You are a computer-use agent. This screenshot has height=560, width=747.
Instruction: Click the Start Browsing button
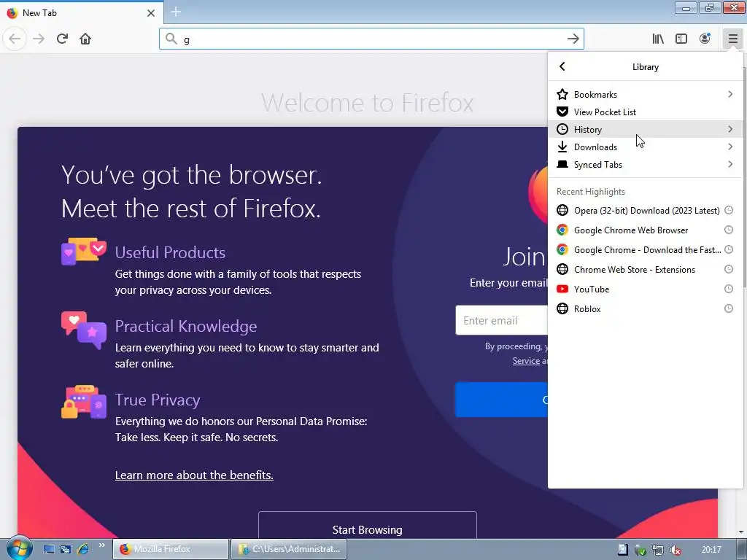click(368, 526)
